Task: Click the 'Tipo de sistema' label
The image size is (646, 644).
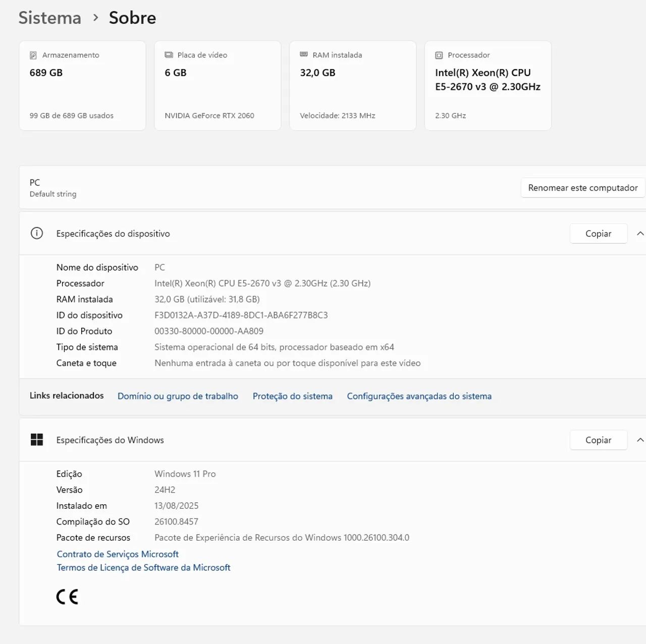Action: [87, 347]
